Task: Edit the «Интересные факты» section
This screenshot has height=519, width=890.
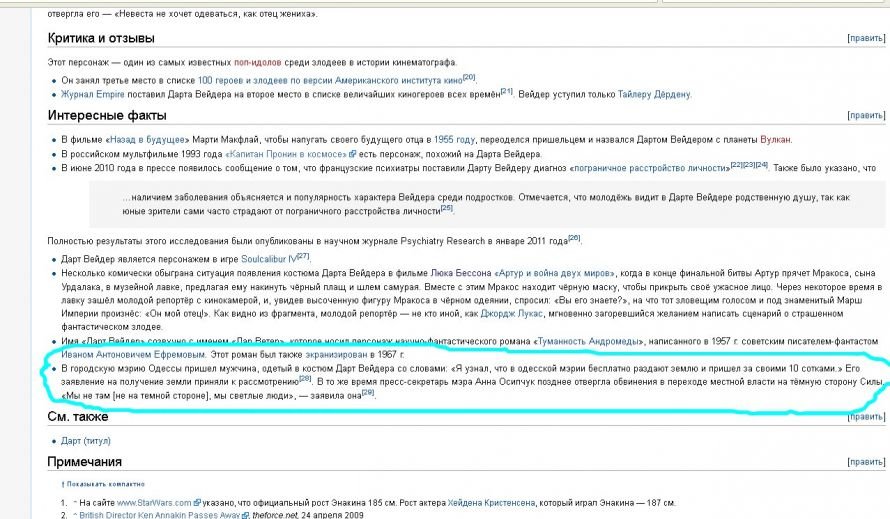Action: click(866, 115)
